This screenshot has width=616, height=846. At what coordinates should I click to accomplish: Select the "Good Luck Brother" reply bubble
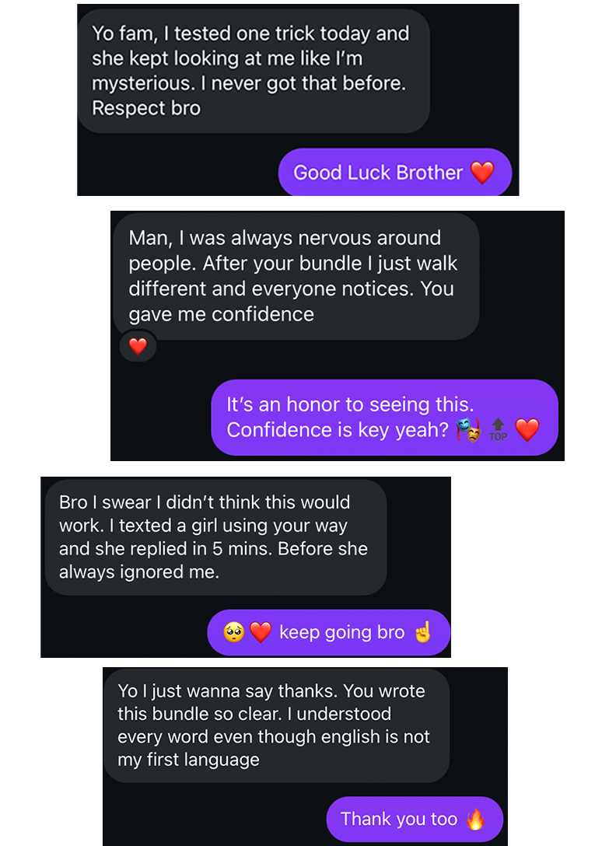click(x=394, y=173)
